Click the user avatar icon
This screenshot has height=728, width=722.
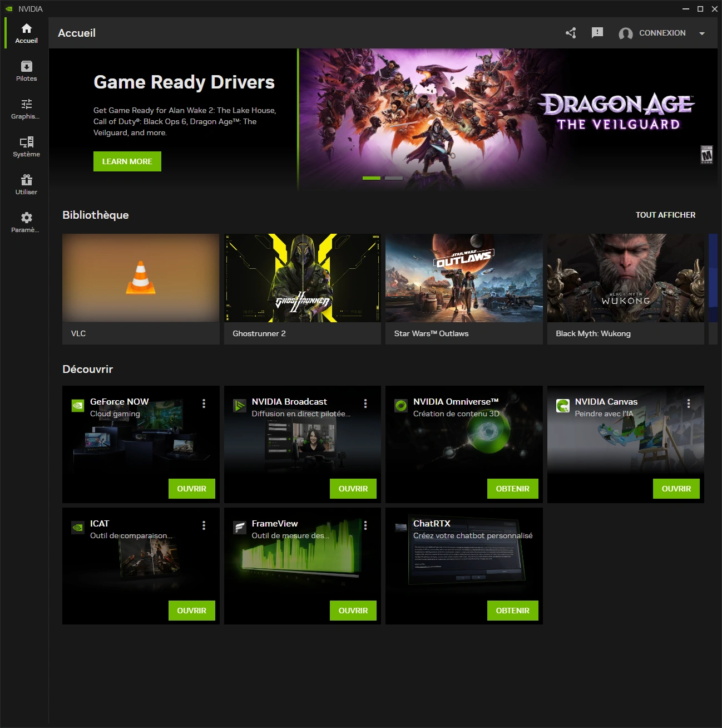pyautogui.click(x=626, y=34)
